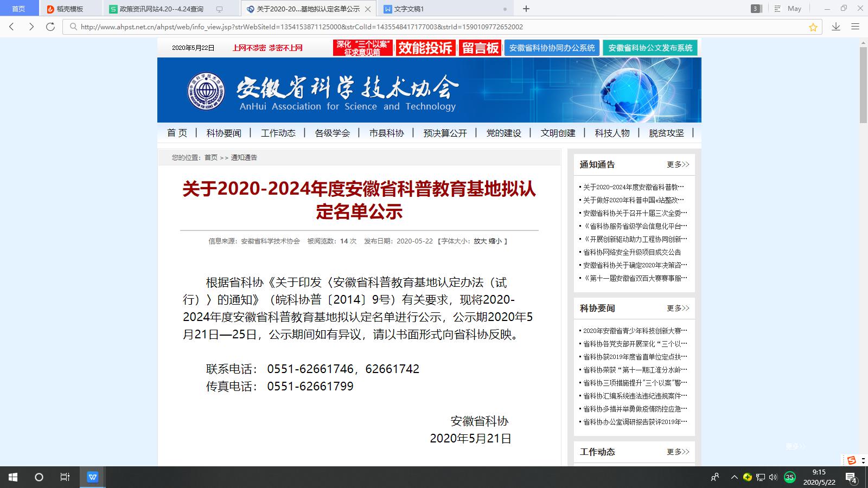Click the search icon in address bar

point(73,27)
